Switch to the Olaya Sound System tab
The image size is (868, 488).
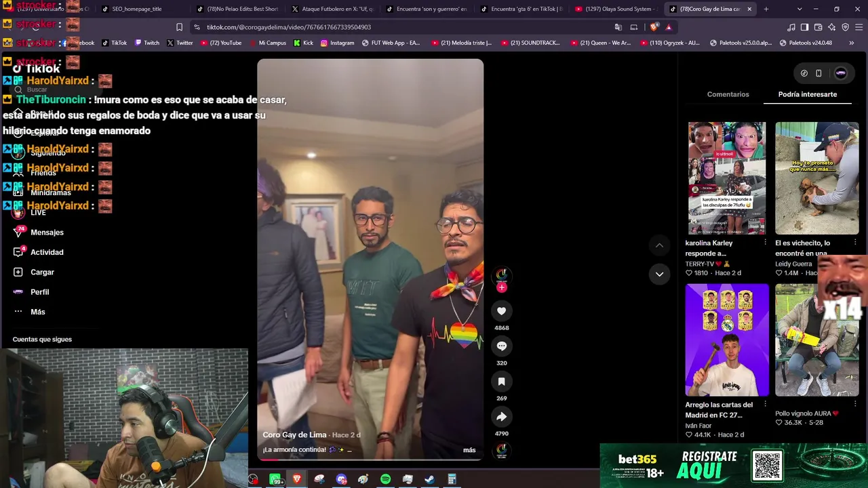click(617, 9)
